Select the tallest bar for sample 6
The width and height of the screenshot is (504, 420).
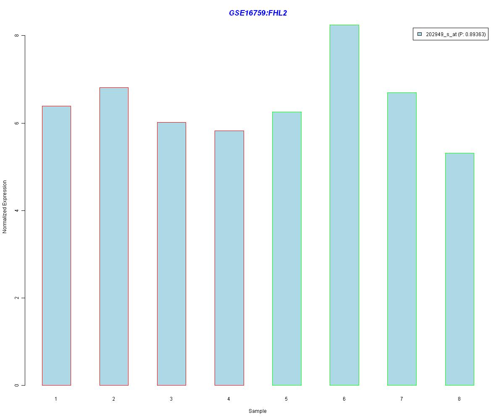pyautogui.click(x=344, y=205)
